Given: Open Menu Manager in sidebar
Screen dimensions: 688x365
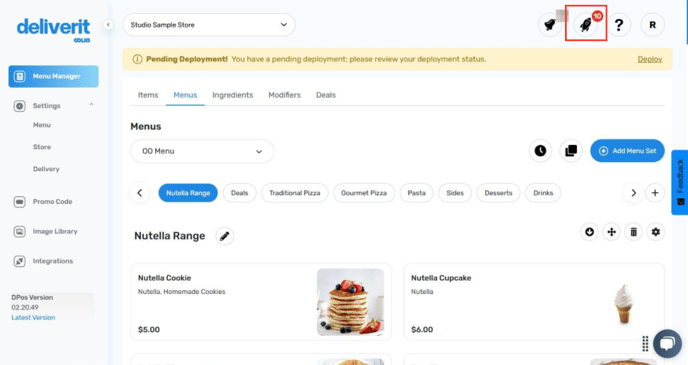Looking at the screenshot, I should [x=54, y=76].
